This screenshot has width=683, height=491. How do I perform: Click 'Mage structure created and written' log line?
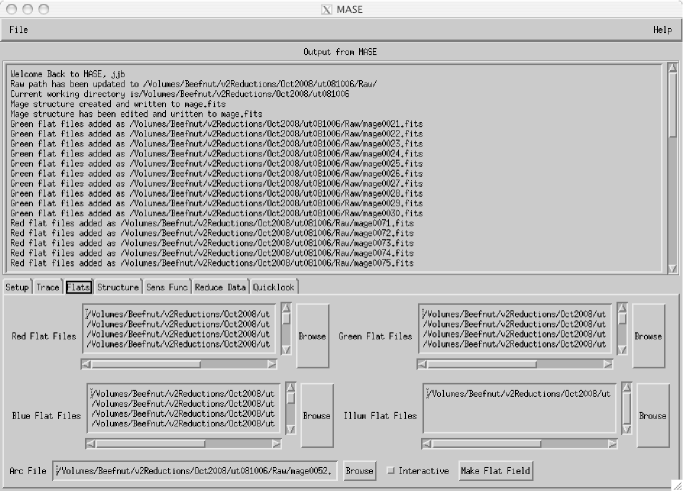(x=118, y=104)
